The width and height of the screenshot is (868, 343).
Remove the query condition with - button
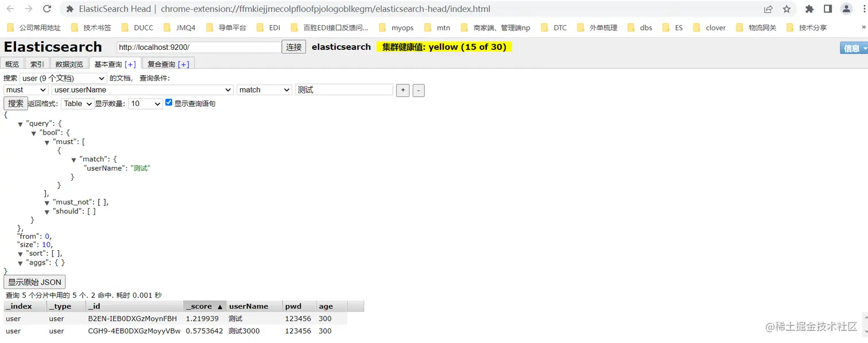click(x=418, y=90)
